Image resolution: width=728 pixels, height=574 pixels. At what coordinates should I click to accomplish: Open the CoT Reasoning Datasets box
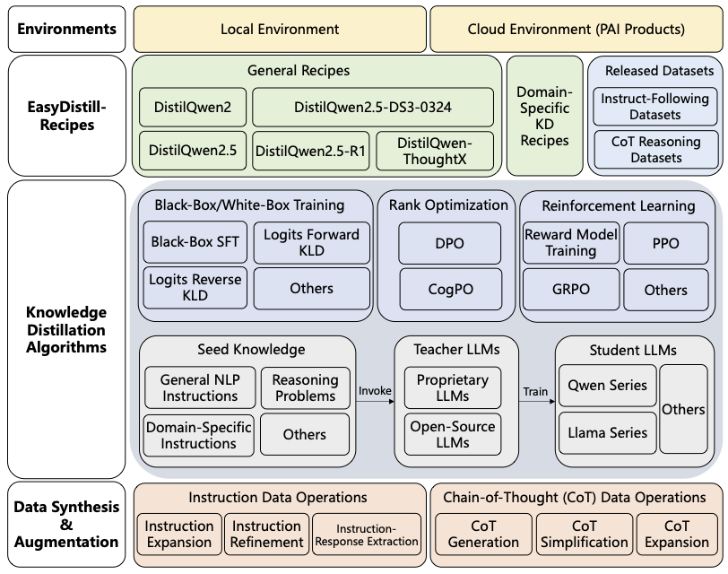pos(656,150)
